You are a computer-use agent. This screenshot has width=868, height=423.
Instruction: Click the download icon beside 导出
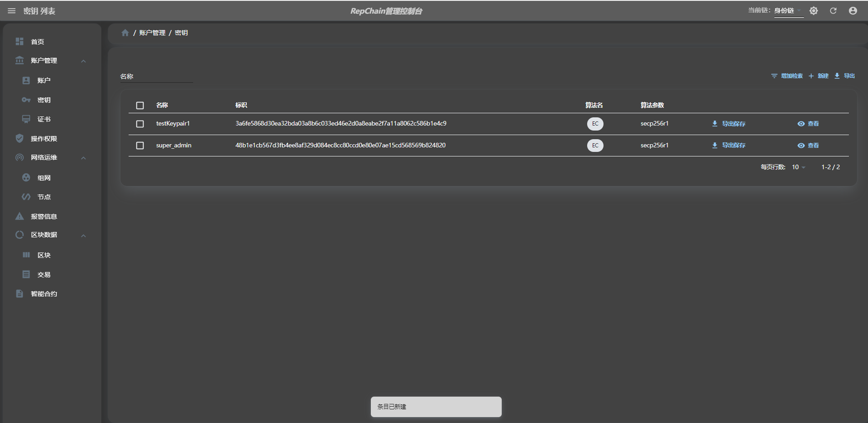coord(837,76)
